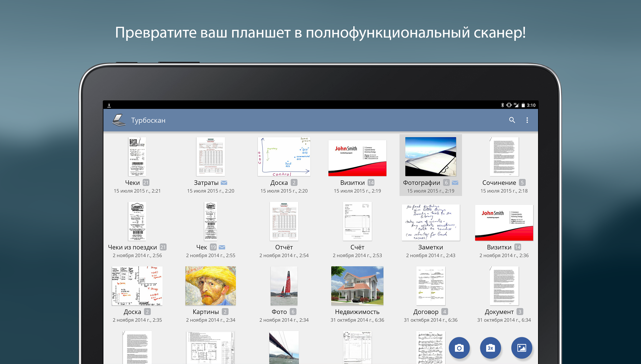Open the Фото sailboat thumbnail

point(284,286)
